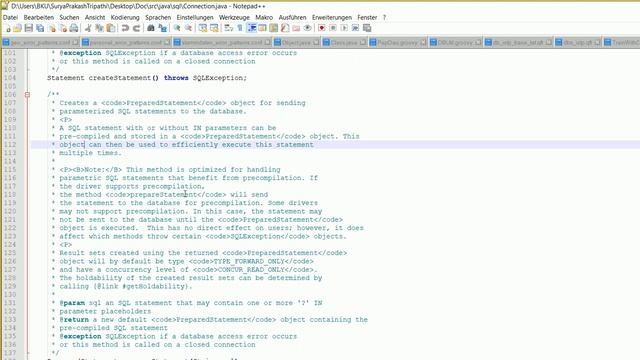Toggle synchronized horizontal scrolling
Screen dimensions: 640x360
214,28
